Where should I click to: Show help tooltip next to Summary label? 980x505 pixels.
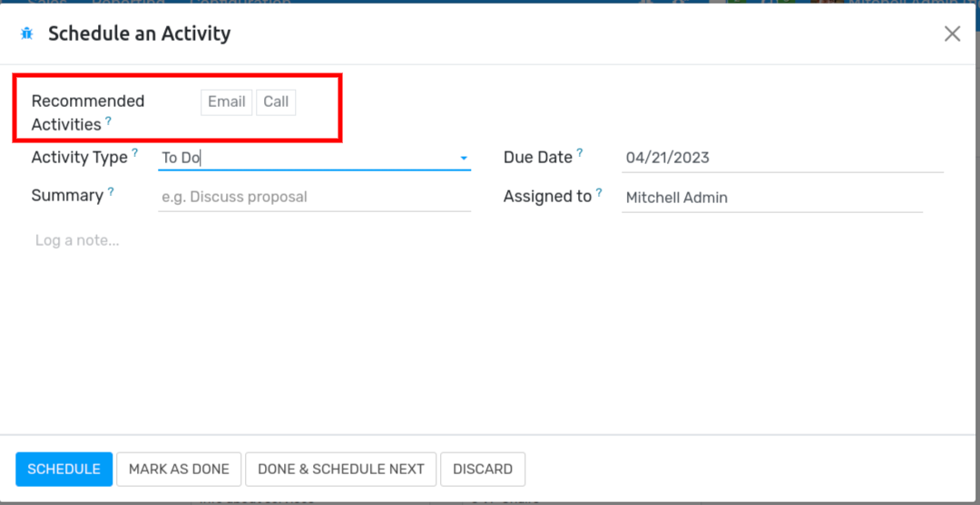coord(111,191)
